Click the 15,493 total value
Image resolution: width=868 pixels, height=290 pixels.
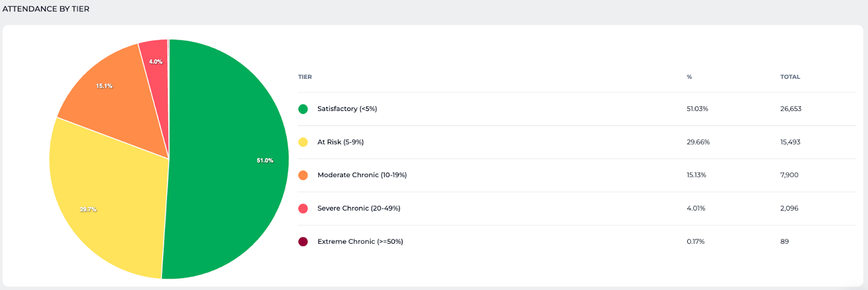point(790,142)
